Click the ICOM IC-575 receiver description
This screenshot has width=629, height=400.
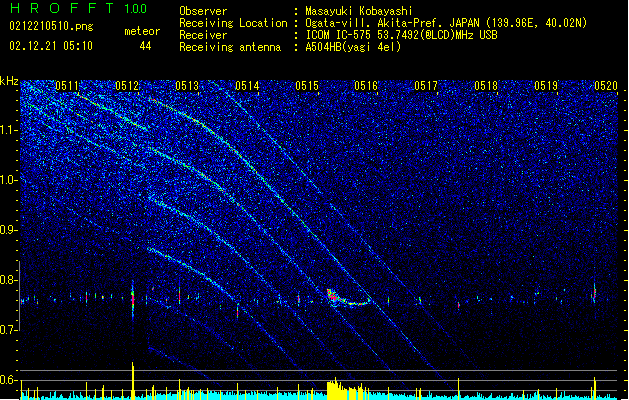tap(401, 35)
